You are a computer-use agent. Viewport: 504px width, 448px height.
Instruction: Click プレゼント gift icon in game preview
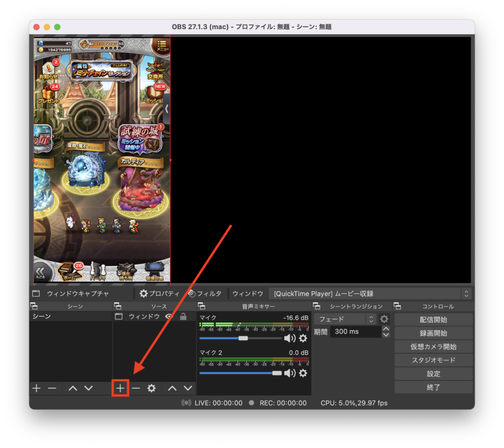click(48, 94)
